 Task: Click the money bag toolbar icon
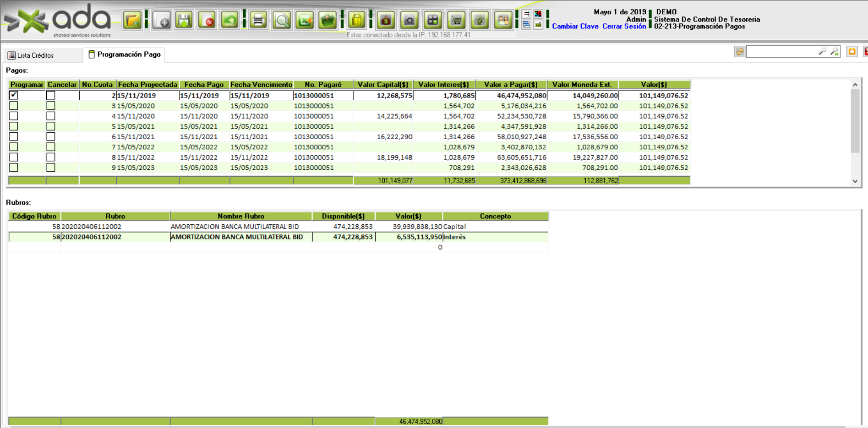click(x=386, y=20)
